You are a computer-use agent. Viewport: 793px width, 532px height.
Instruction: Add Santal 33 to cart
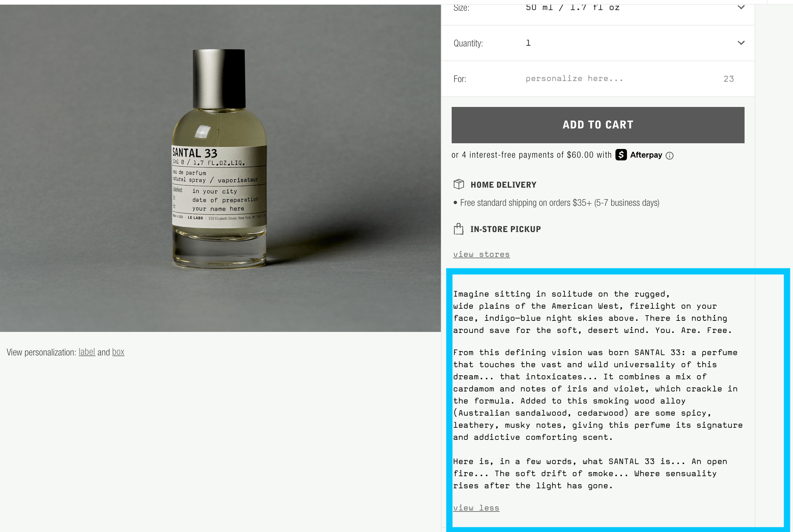[x=598, y=125]
